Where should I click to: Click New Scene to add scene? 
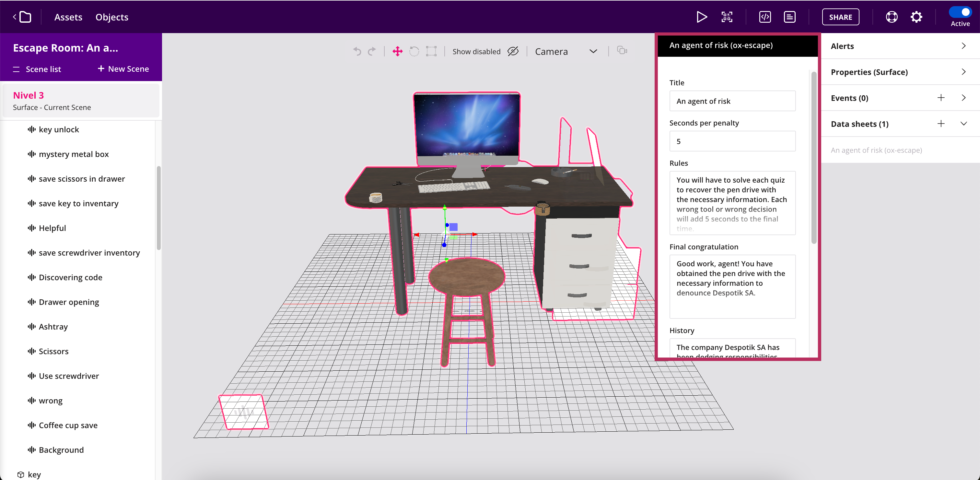pos(122,68)
